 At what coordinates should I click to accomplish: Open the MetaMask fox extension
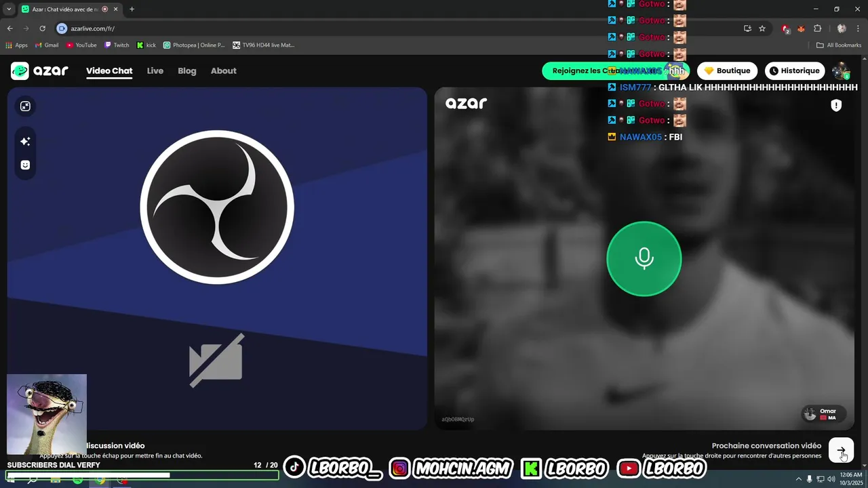tap(801, 28)
